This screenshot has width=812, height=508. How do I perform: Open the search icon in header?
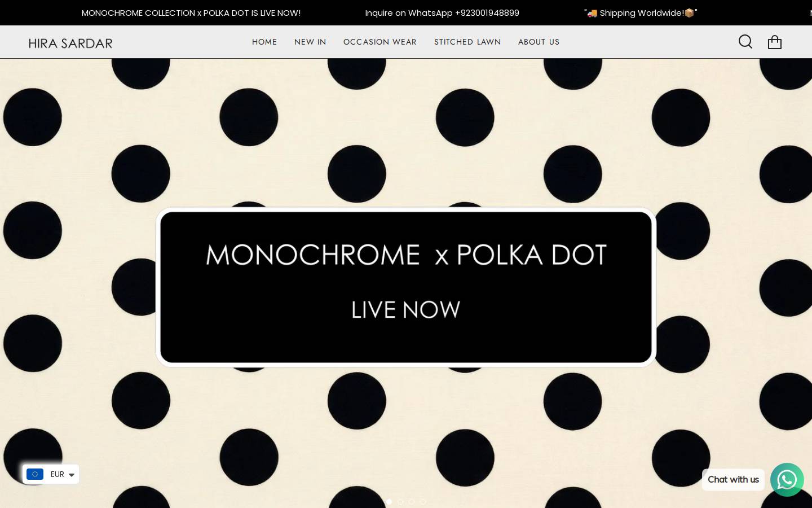745,42
